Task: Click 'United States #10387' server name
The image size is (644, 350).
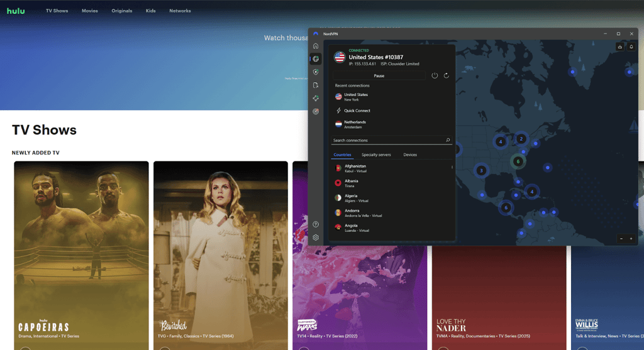Action: pyautogui.click(x=376, y=57)
